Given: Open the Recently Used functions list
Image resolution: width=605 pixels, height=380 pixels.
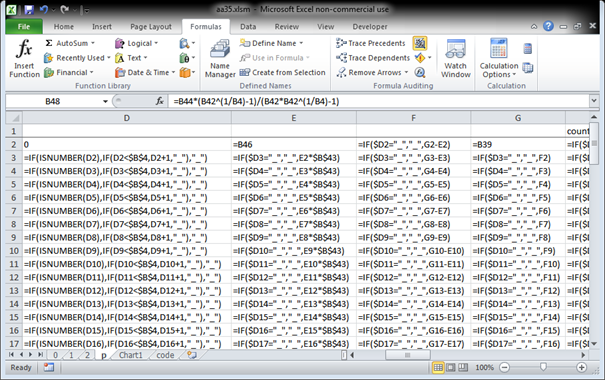Looking at the screenshot, I should [x=77, y=58].
